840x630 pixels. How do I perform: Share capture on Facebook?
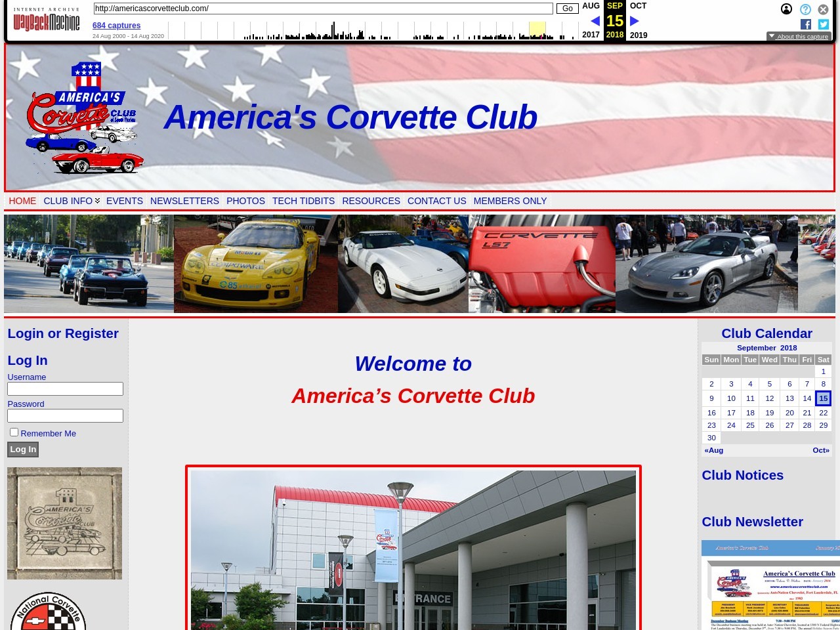806,24
